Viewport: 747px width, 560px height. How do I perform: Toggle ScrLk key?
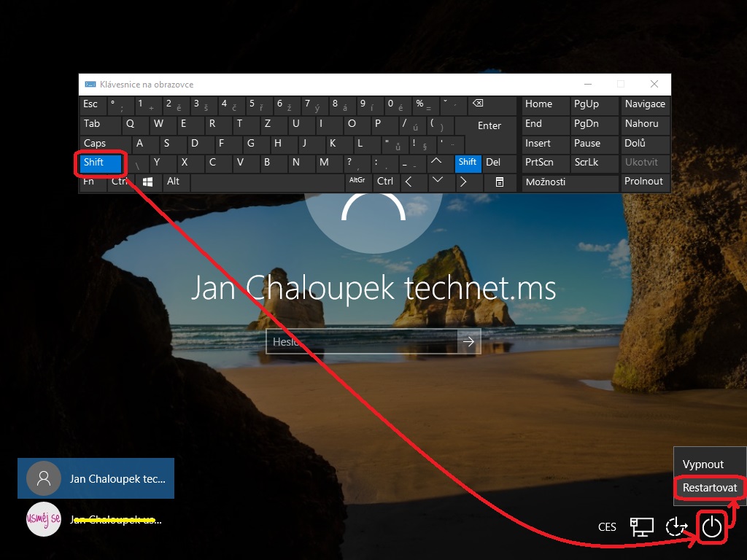[x=594, y=163]
